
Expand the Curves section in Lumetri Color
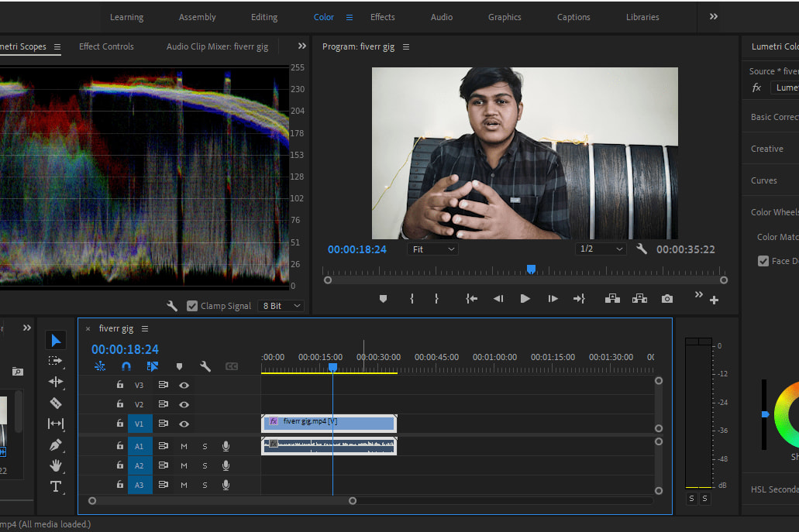pos(764,180)
